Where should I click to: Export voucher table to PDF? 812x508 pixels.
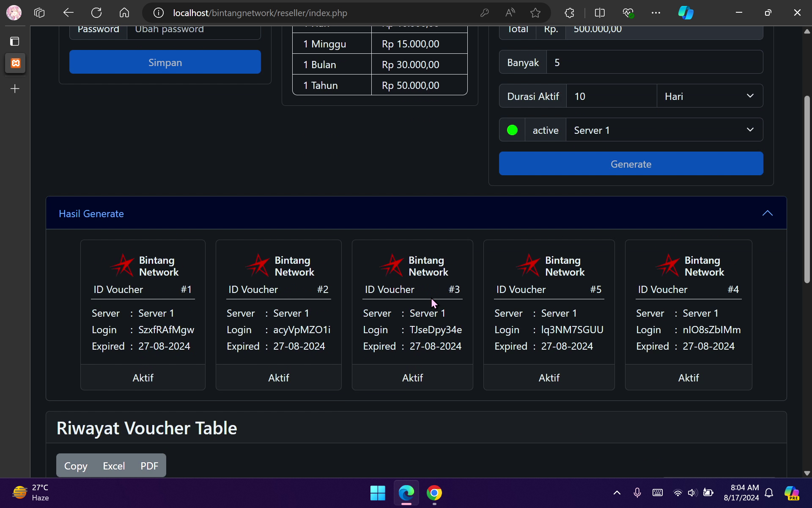pos(149,466)
